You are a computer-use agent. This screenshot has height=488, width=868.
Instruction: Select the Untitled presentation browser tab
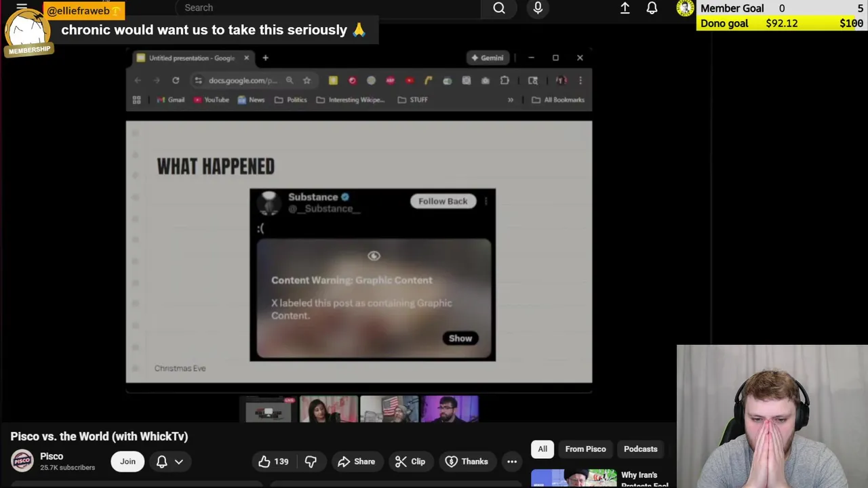(191, 58)
